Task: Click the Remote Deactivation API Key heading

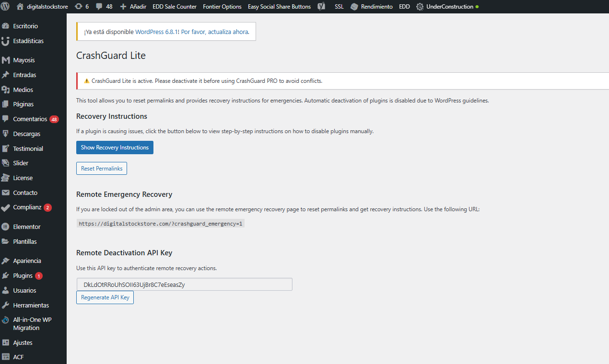Action: [x=124, y=253]
